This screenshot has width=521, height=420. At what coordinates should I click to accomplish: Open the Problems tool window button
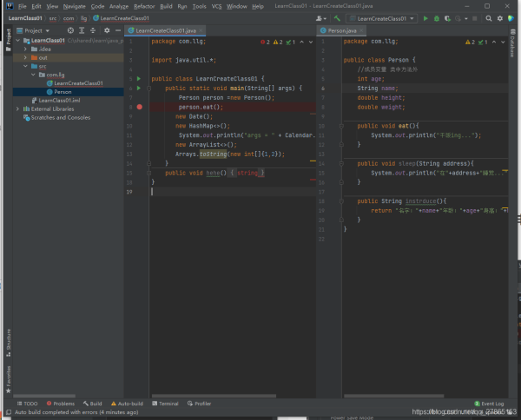pyautogui.click(x=61, y=404)
